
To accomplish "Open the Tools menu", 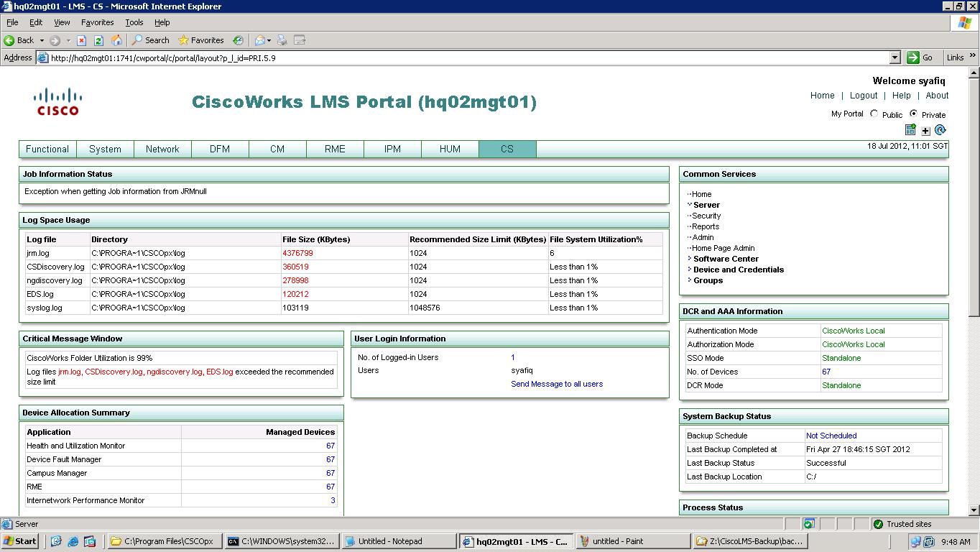I will click(134, 22).
